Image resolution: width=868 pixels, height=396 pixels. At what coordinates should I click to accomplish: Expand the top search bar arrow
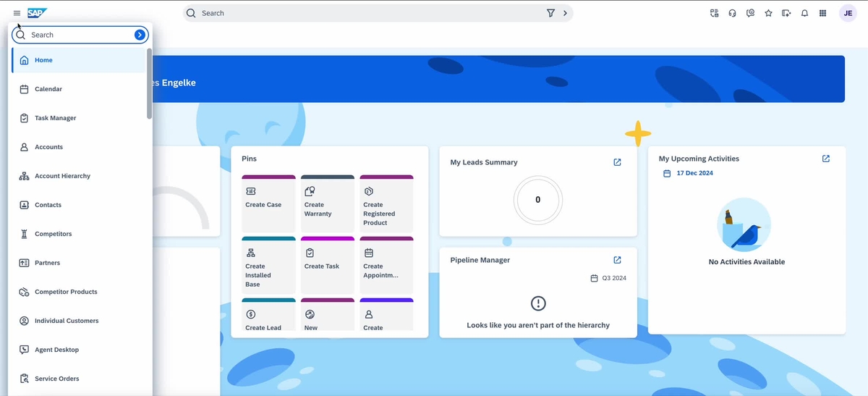(x=565, y=13)
